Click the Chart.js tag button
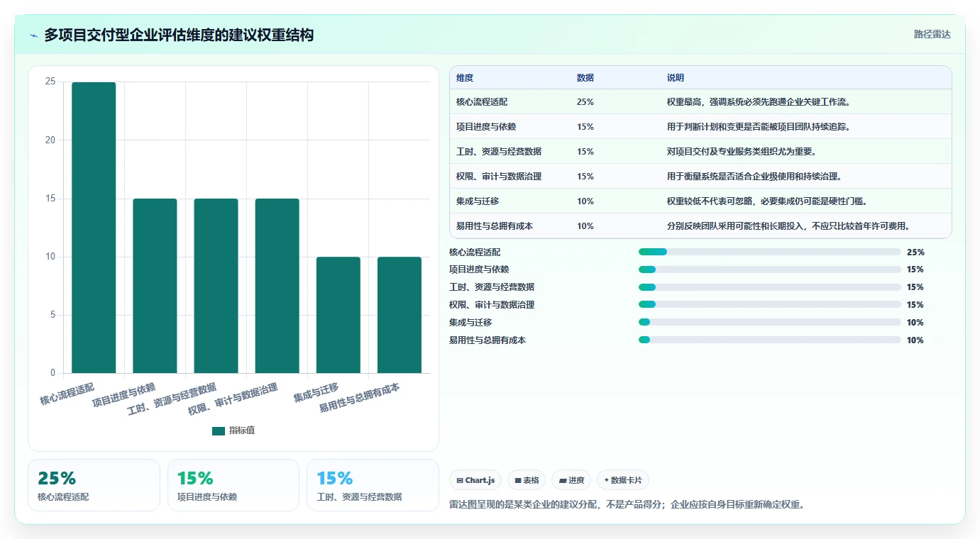This screenshot has height=539, width=980. click(x=475, y=480)
